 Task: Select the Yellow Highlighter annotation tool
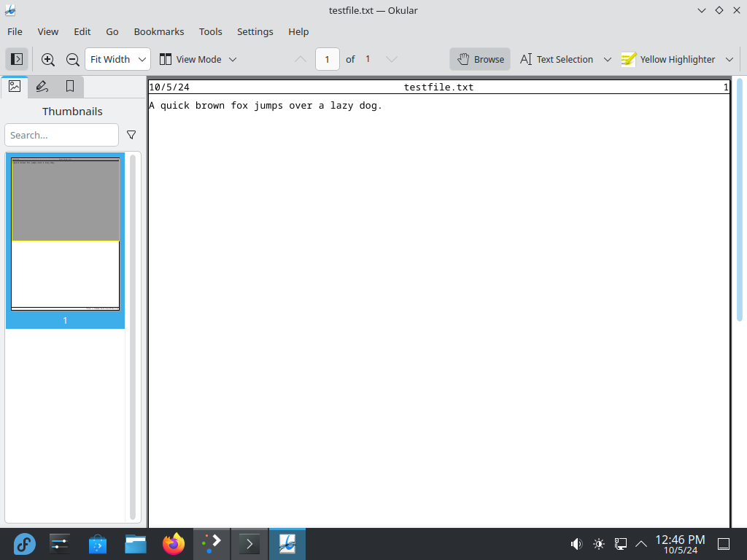(x=668, y=59)
